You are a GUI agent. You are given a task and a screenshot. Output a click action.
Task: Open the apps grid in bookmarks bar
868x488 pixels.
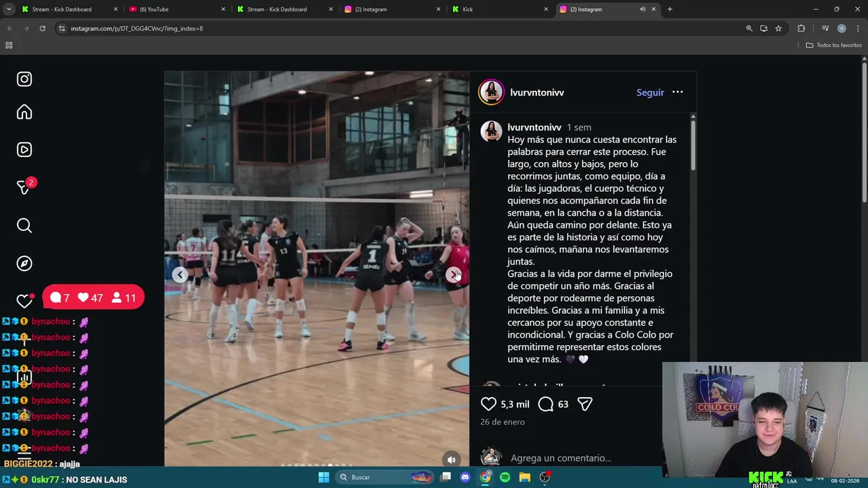tap(9, 45)
